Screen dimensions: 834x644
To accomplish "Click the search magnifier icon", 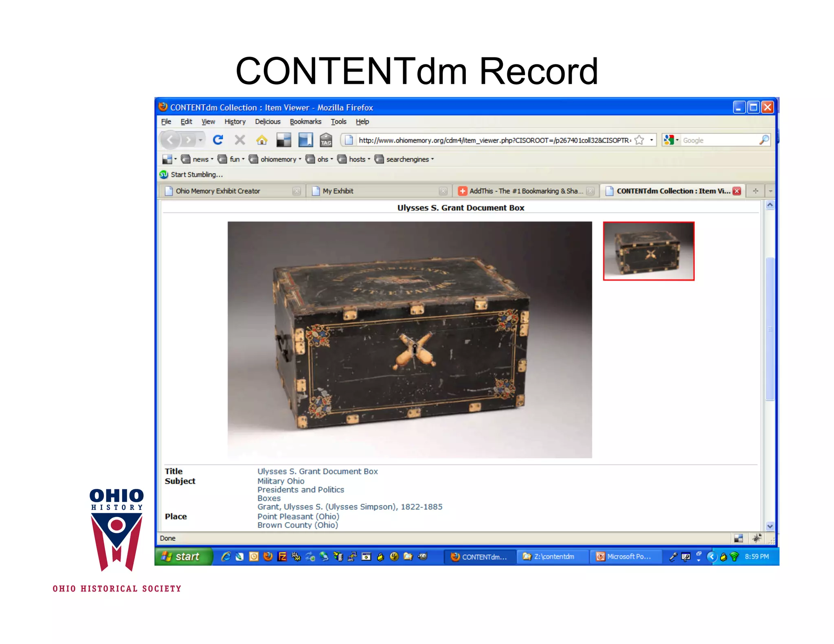I will [764, 140].
